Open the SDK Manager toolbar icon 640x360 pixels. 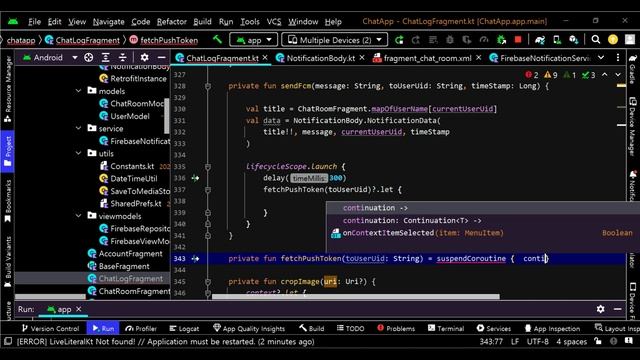pos(573,40)
